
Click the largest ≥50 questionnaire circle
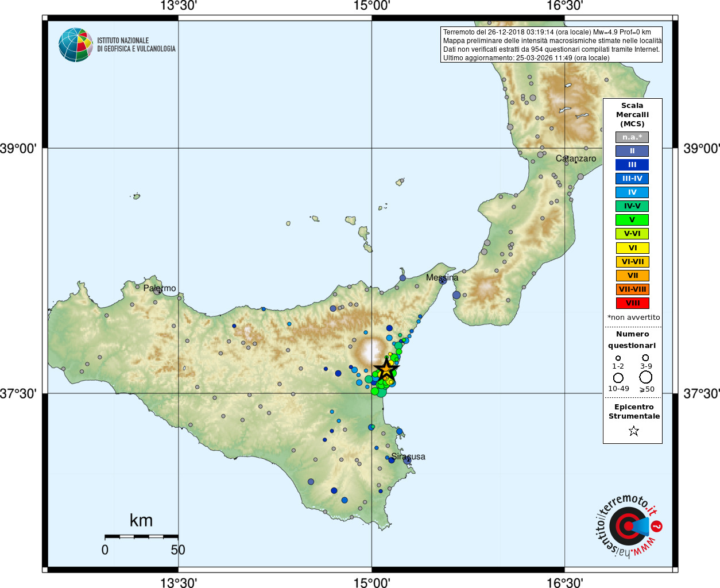pyautogui.click(x=646, y=377)
